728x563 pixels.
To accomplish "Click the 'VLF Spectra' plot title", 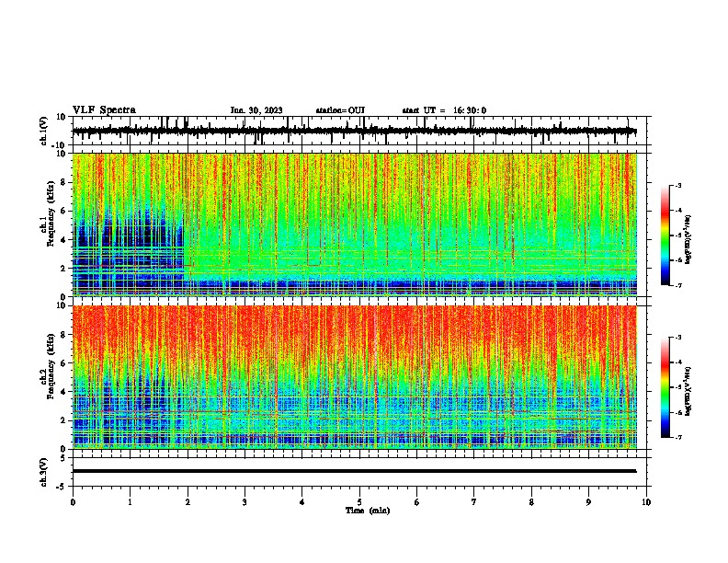I will pos(104,110).
